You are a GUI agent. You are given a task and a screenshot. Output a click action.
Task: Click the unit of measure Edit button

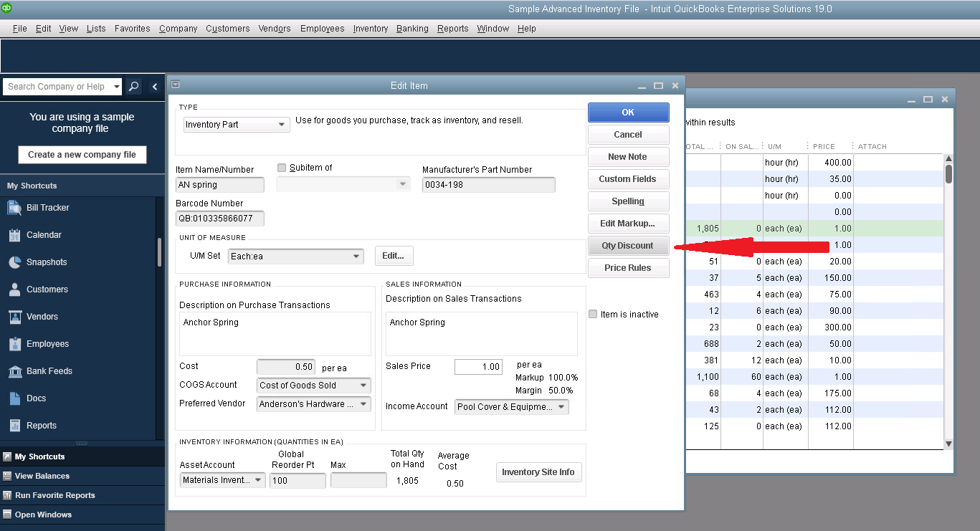coord(394,256)
